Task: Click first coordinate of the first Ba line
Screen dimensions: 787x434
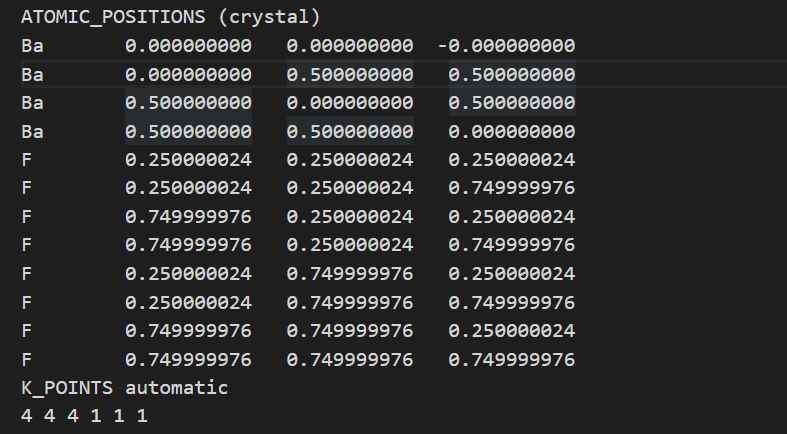Action: [188, 46]
